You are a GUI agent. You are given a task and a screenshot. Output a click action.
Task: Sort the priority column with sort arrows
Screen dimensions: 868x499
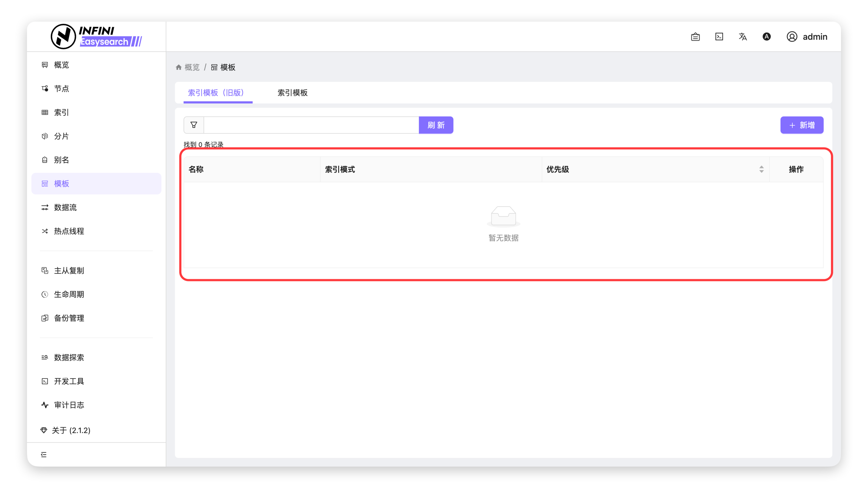pos(761,169)
